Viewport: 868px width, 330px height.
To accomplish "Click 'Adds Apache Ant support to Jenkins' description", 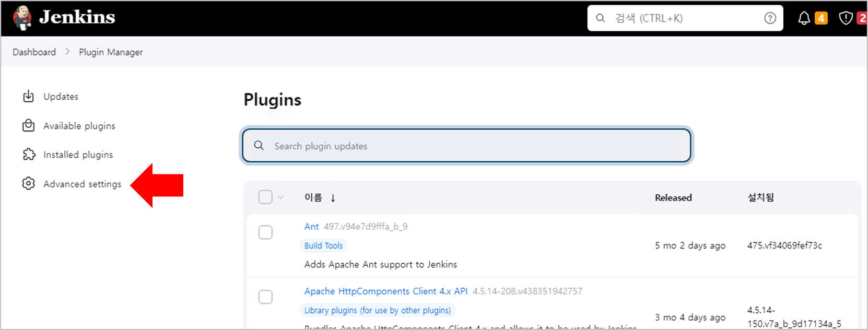I will pyautogui.click(x=381, y=264).
